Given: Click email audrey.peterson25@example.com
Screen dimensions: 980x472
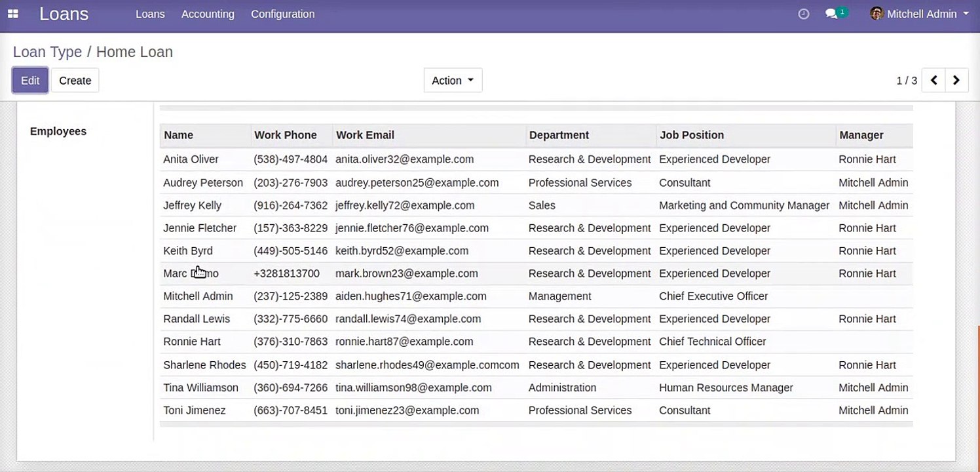Looking at the screenshot, I should (417, 182).
